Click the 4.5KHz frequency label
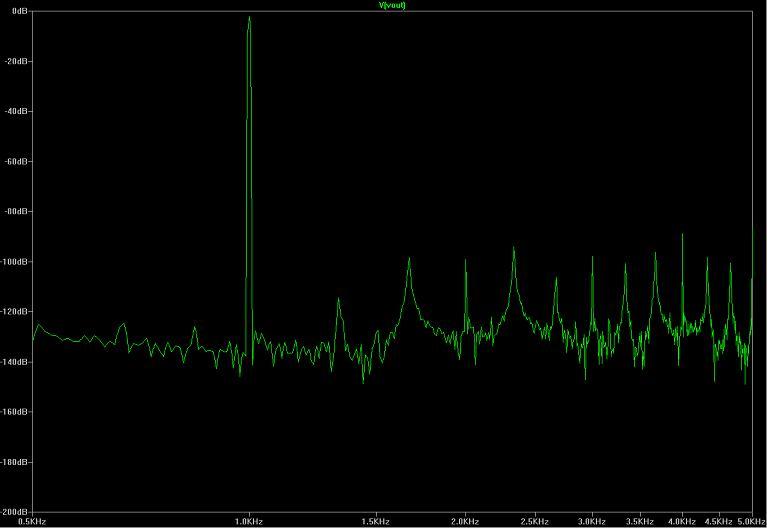The height and width of the screenshot is (528, 767). [718, 522]
